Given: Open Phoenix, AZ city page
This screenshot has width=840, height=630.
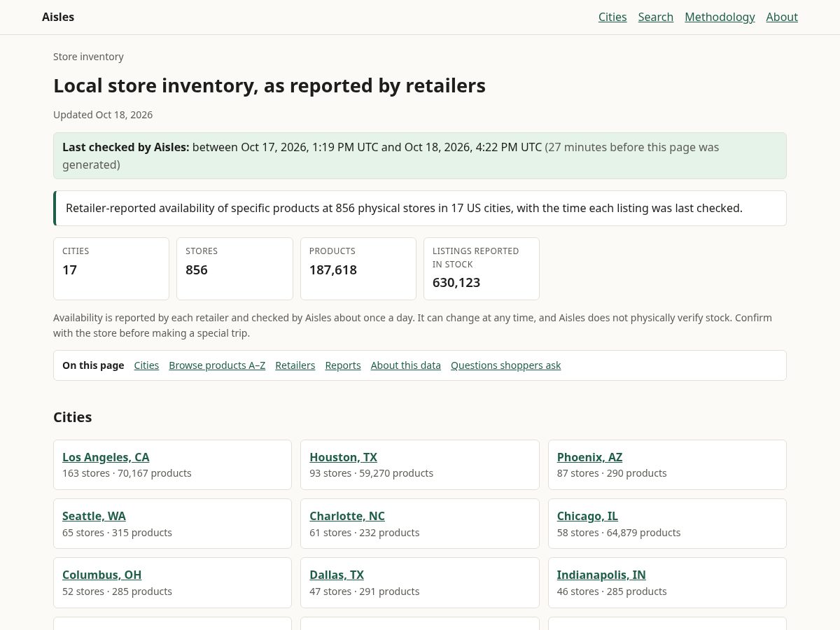Looking at the screenshot, I should click(x=589, y=457).
